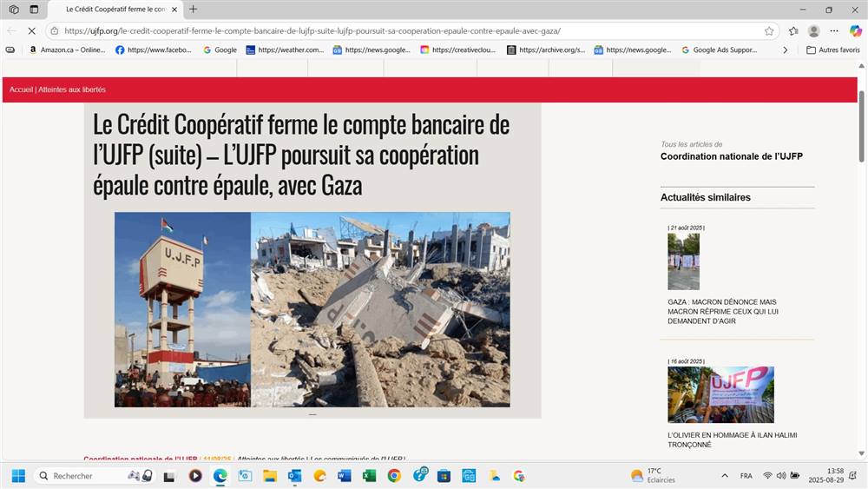Open Outlook from the taskbar
Image resolution: width=868 pixels, height=489 pixels.
(x=294, y=476)
